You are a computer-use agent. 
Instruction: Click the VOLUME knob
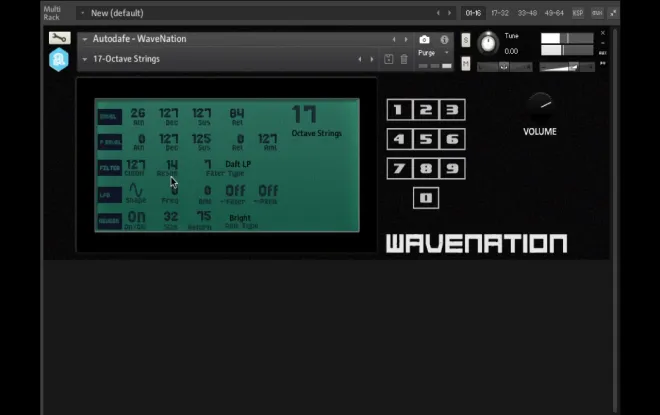pyautogui.click(x=540, y=104)
